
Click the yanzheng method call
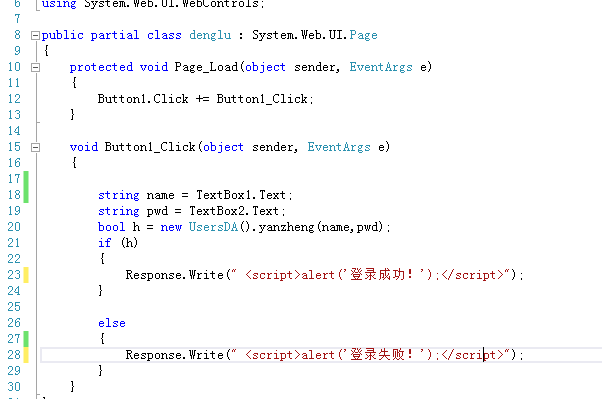point(286,227)
